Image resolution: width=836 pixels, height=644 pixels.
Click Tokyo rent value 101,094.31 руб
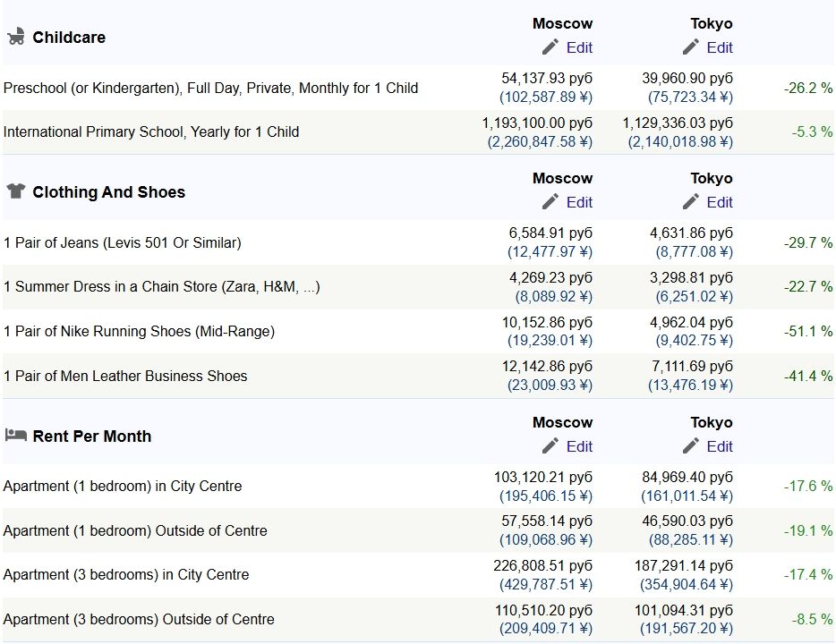[x=684, y=610]
